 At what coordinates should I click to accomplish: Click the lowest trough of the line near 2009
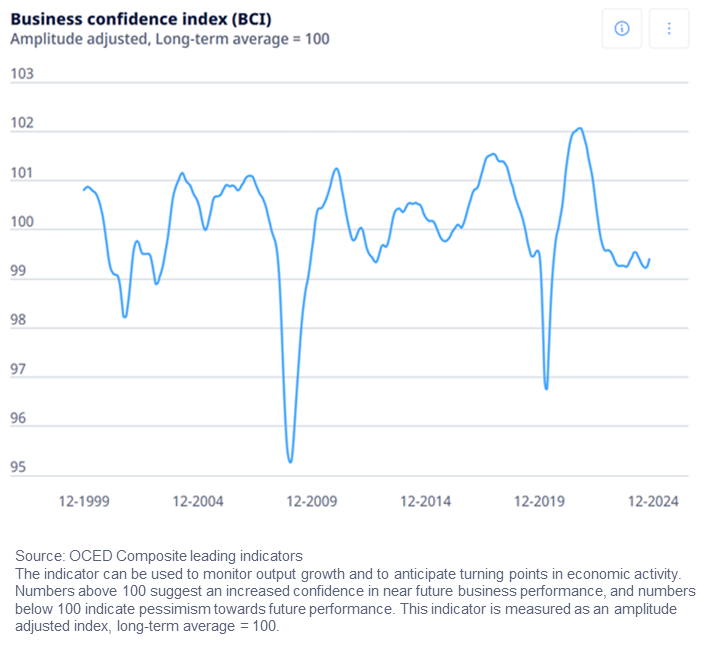pos(290,461)
